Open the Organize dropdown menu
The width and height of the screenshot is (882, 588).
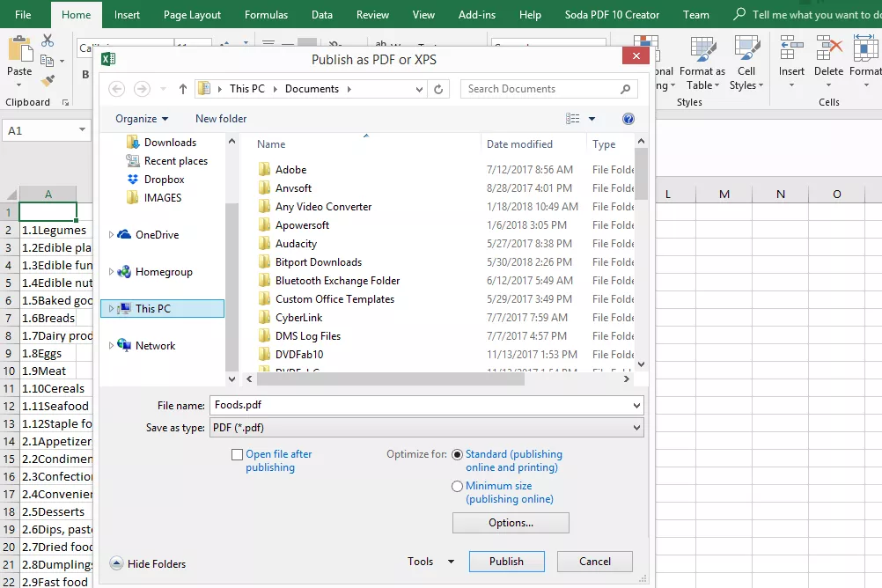[142, 119]
